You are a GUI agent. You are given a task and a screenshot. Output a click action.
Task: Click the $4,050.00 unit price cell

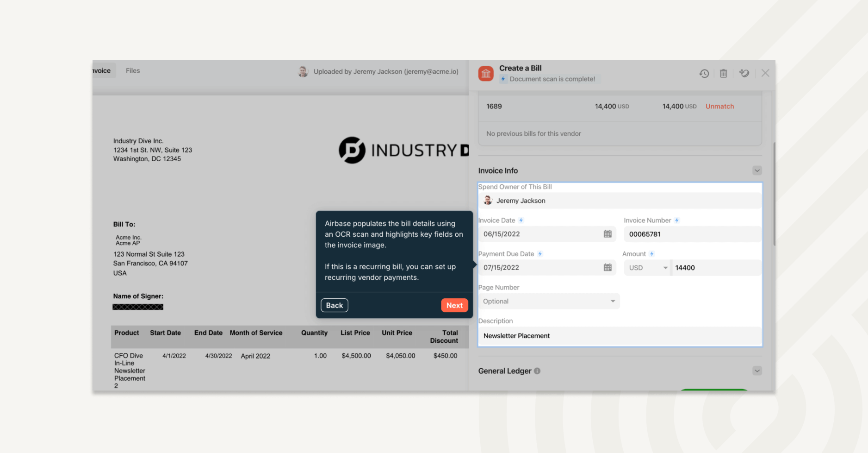click(x=401, y=356)
